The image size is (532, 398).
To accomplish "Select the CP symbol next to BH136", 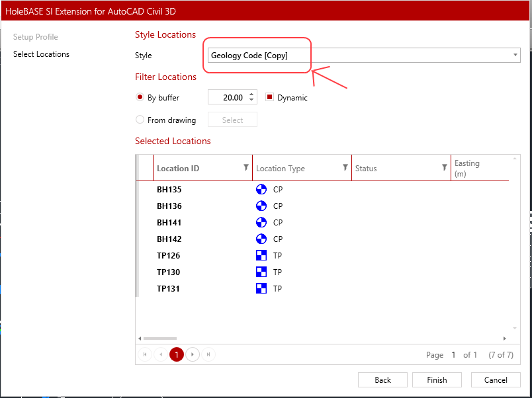I will 261,206.
